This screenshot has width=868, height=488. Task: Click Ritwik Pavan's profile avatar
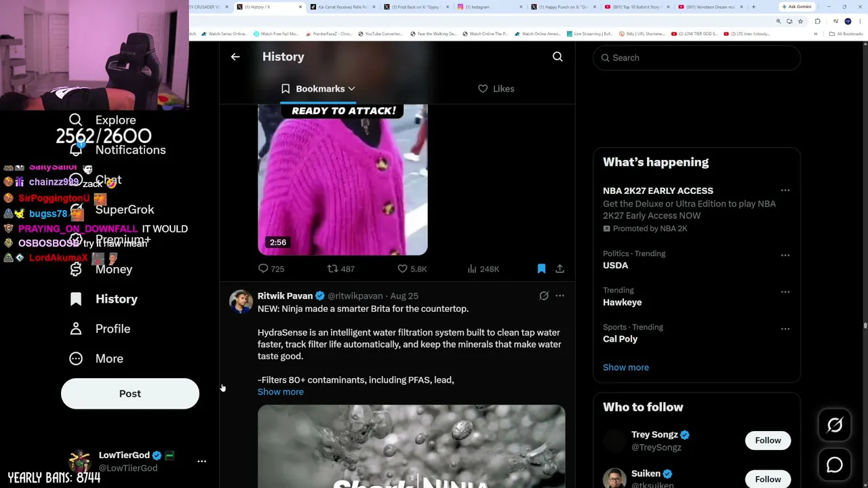click(241, 302)
